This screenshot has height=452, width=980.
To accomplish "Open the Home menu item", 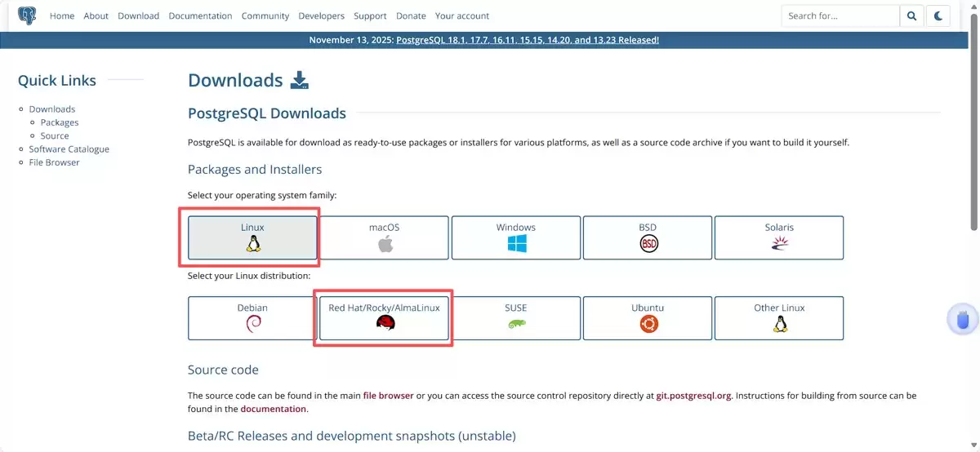I will (62, 16).
